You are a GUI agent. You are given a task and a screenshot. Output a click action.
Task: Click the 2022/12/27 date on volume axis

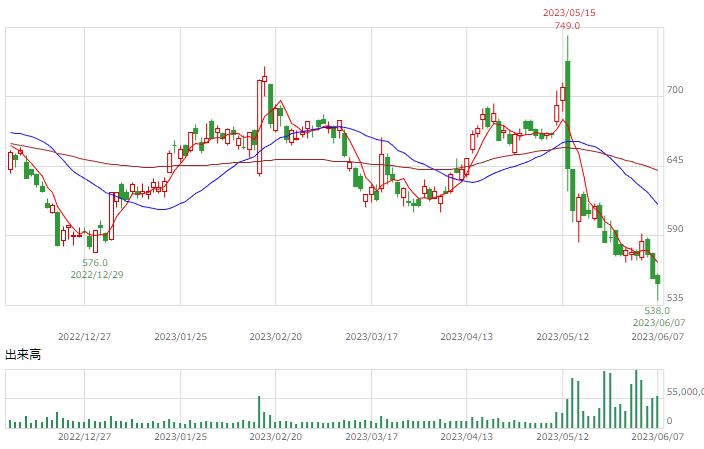(x=84, y=436)
